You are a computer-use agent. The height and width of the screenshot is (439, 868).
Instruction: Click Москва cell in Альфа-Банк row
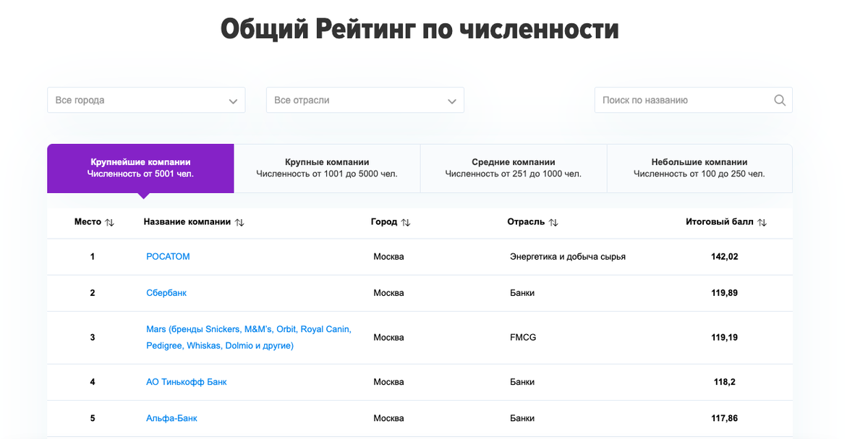click(388, 418)
